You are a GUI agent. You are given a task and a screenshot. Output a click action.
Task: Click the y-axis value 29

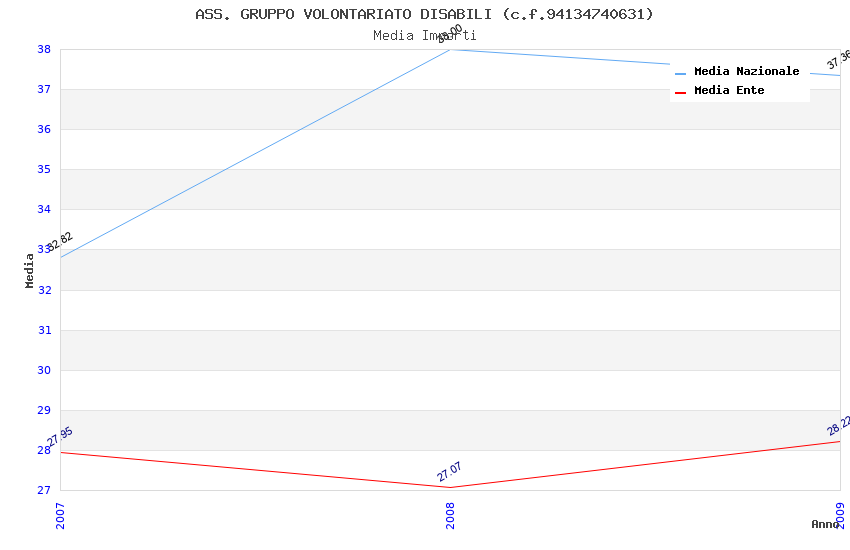pos(44,411)
